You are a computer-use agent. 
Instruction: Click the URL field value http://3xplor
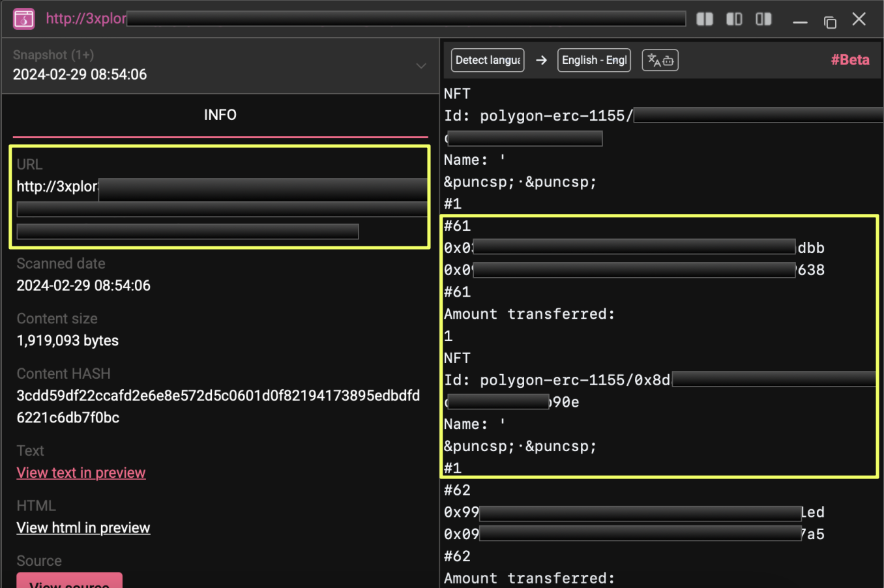click(222, 209)
